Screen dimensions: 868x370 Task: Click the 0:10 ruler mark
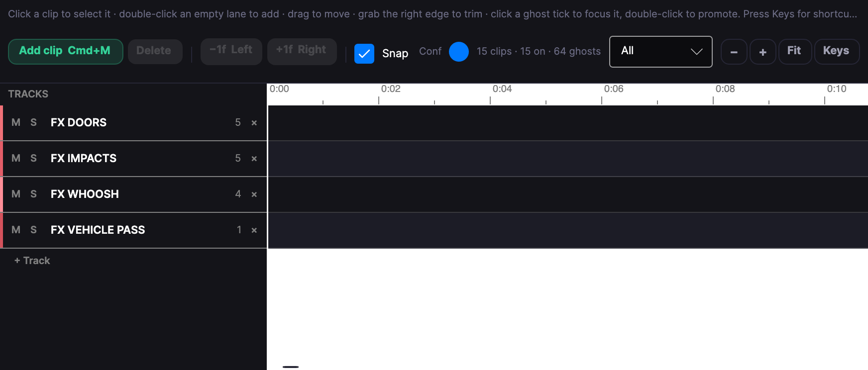click(x=837, y=89)
